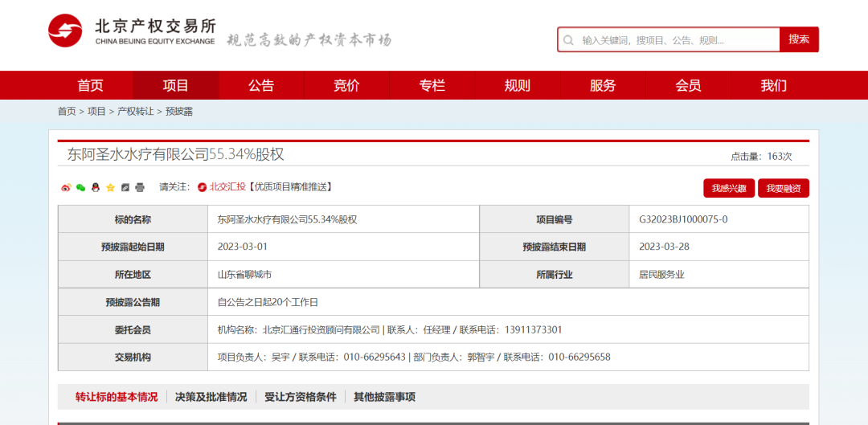Image resolution: width=868 pixels, height=425 pixels.
Task: Click the 我感兴趣 button
Action: pyautogui.click(x=728, y=188)
